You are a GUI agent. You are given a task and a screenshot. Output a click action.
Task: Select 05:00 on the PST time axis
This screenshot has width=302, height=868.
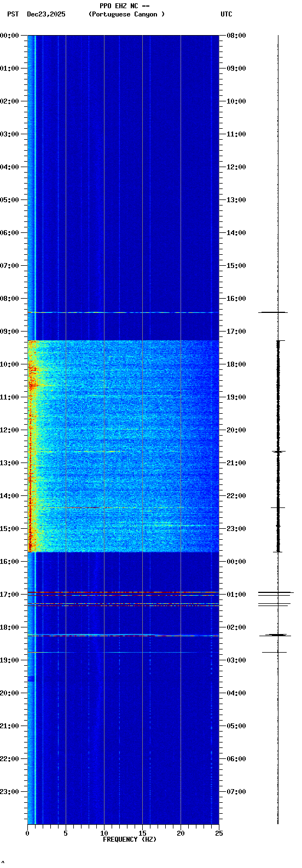[x=10, y=200]
